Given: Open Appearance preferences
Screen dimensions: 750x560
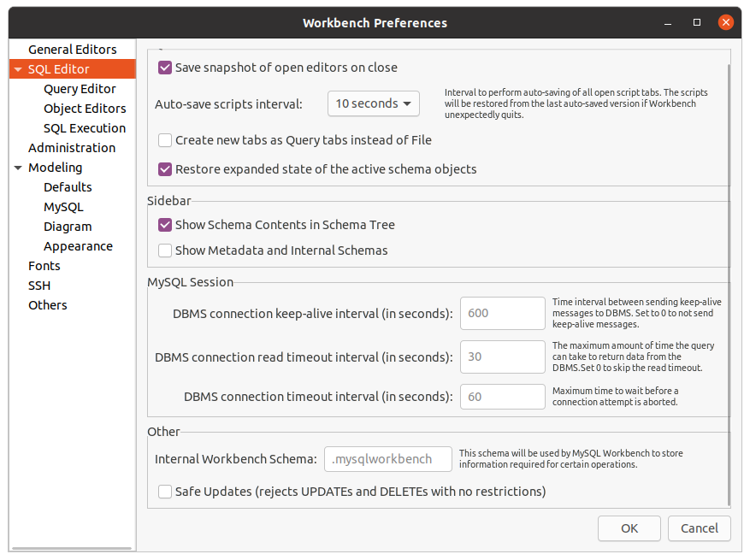Looking at the screenshot, I should tap(78, 246).
